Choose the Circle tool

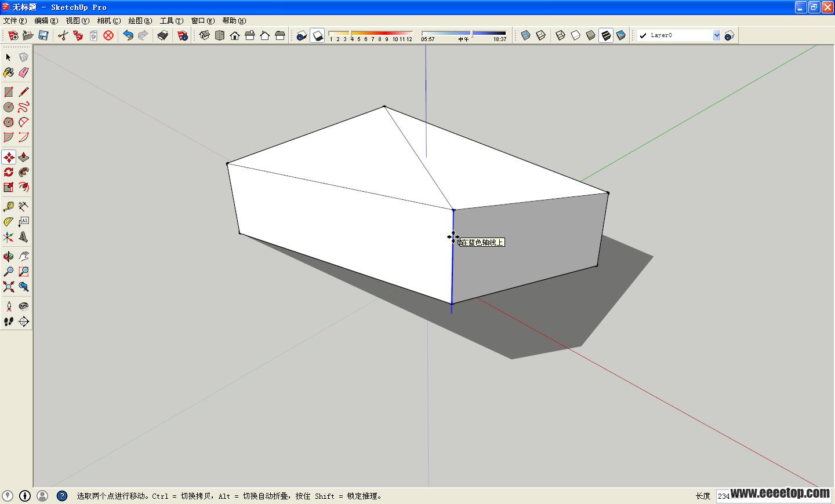tap(8, 107)
